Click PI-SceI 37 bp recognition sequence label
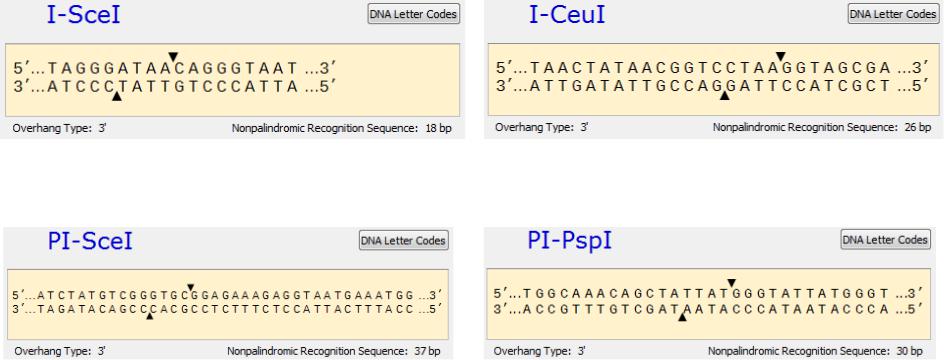Image resolution: width=944 pixels, height=360 pixels. click(x=334, y=351)
